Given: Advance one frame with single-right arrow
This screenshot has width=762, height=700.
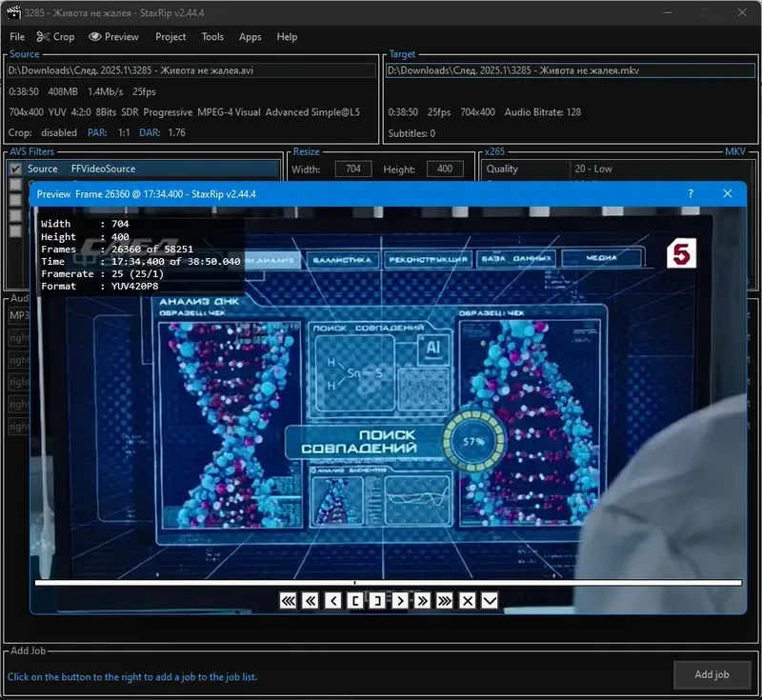Looking at the screenshot, I should click(400, 601).
